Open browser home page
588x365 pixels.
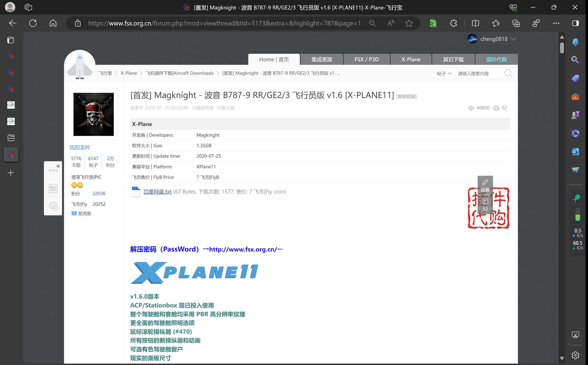53,23
